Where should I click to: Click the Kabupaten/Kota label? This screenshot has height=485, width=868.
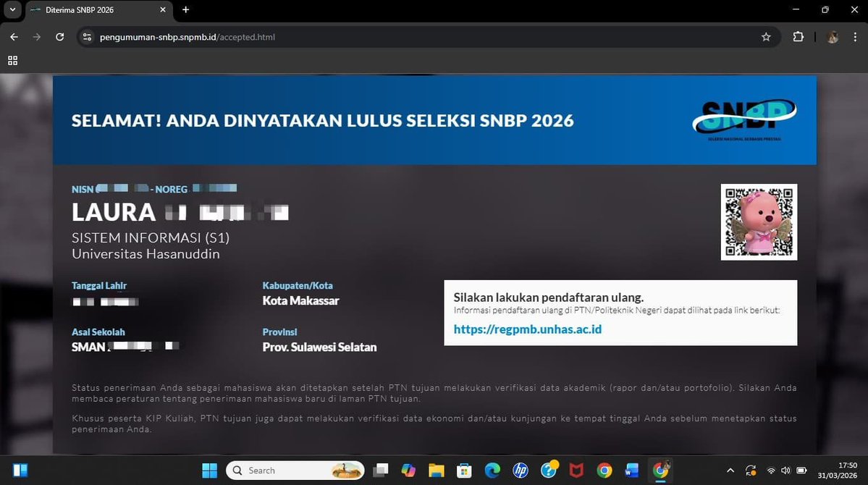click(x=298, y=286)
